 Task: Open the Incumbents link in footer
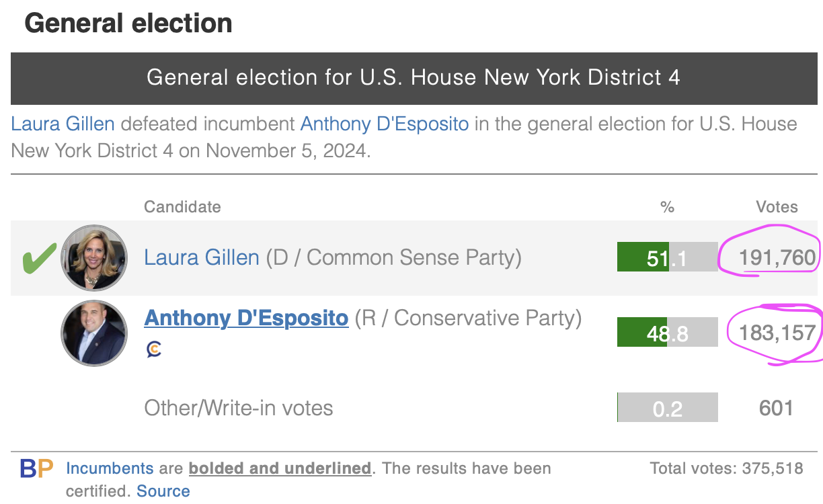coord(110,468)
